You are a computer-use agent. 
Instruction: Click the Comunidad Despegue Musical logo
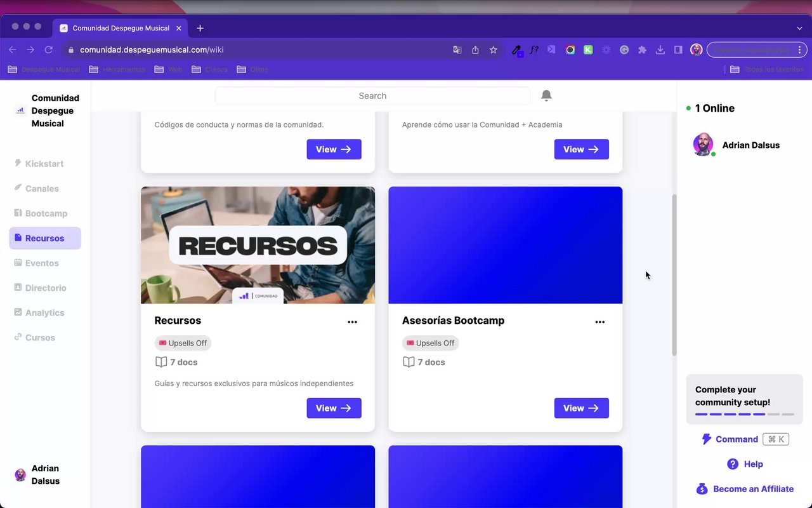click(20, 110)
